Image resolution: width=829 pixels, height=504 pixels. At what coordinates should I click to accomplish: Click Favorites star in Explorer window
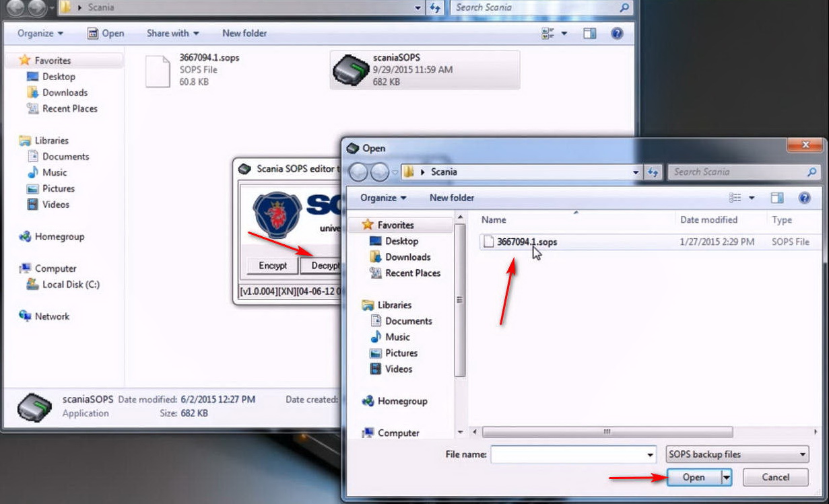25,61
